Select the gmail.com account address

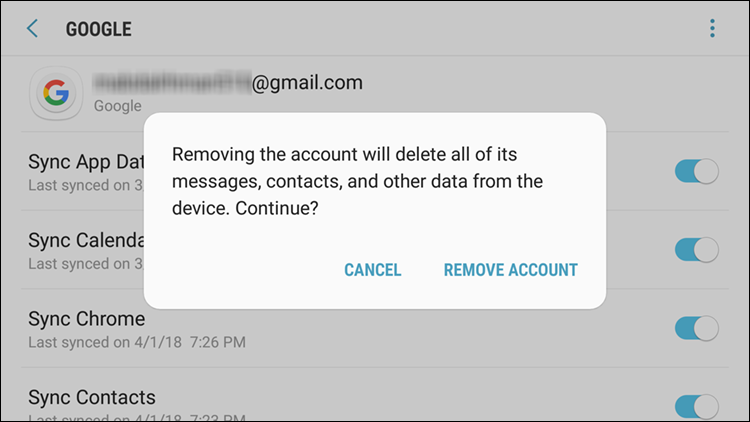point(228,84)
